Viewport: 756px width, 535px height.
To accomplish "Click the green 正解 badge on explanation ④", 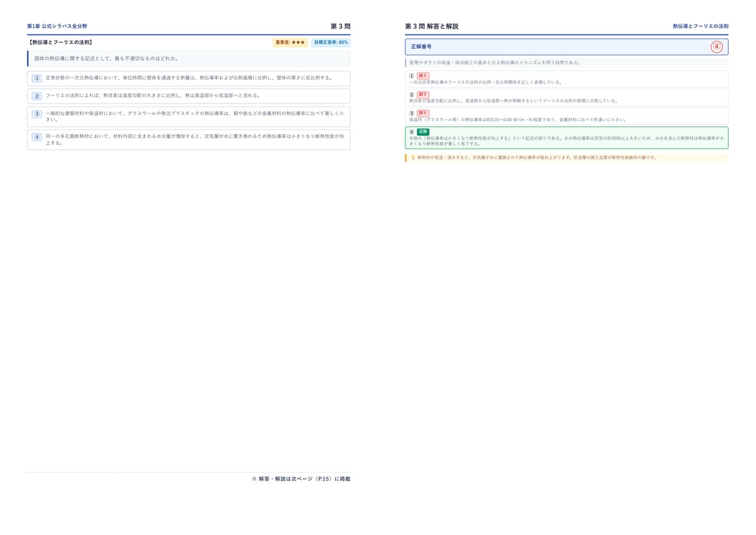I will (423, 132).
